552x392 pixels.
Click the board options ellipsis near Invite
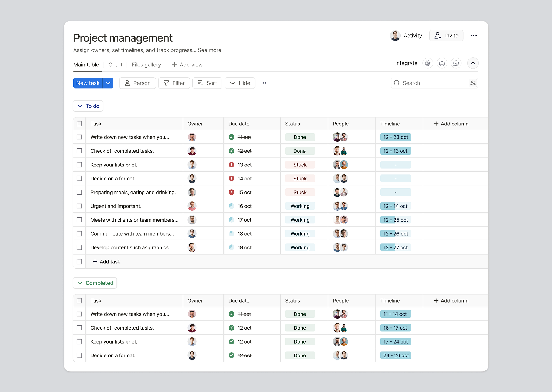point(474,36)
